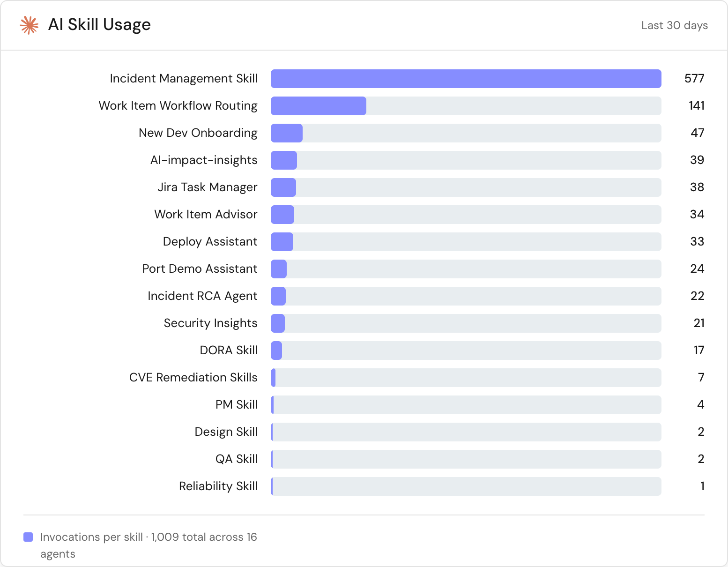The image size is (728, 567).
Task: Select the Incident RCA Agent bar
Action: 278,296
